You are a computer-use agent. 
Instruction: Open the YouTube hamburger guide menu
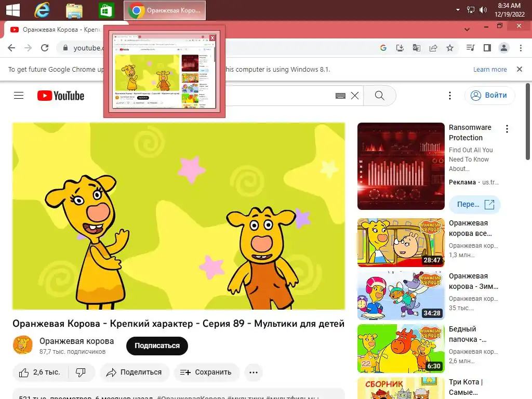19,96
